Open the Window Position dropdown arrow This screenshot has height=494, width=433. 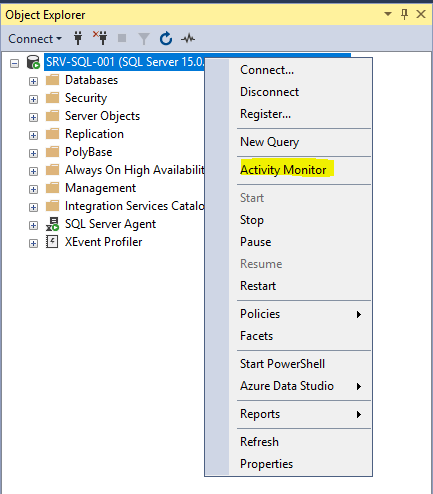(388, 14)
